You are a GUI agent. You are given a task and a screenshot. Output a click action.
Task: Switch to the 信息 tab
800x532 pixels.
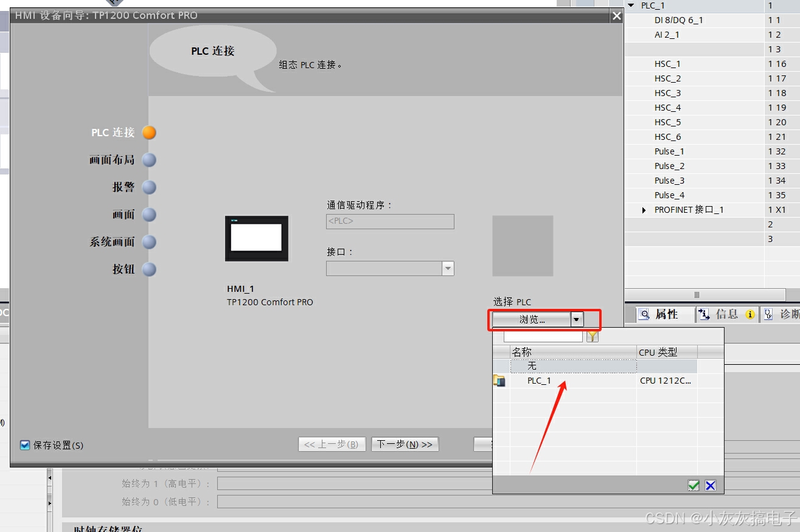[x=726, y=314]
